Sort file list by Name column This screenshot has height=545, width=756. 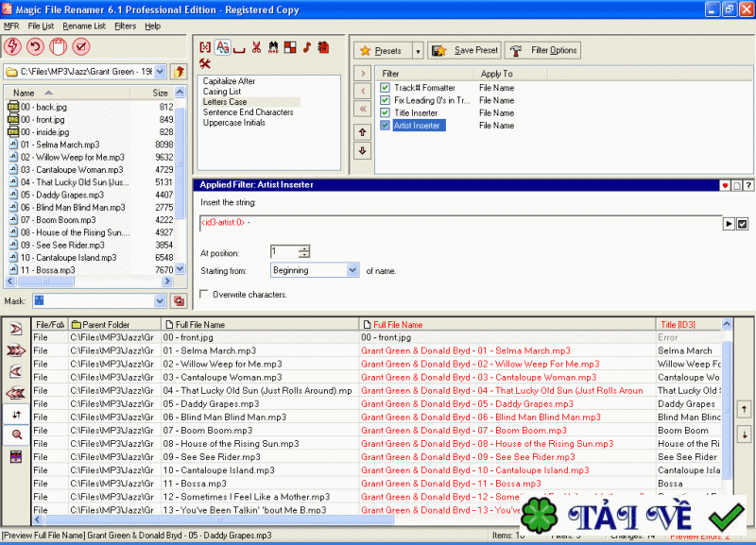[25, 93]
